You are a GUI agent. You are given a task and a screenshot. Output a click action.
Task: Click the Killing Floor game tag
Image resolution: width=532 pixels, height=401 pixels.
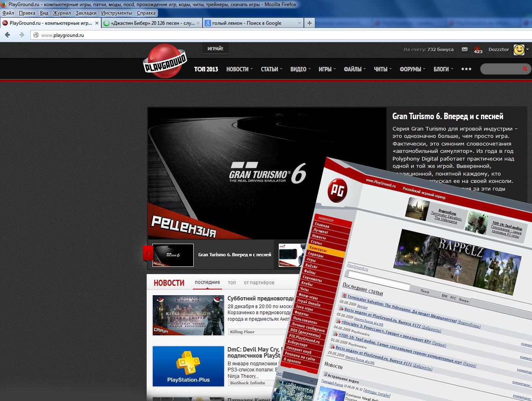point(242,332)
